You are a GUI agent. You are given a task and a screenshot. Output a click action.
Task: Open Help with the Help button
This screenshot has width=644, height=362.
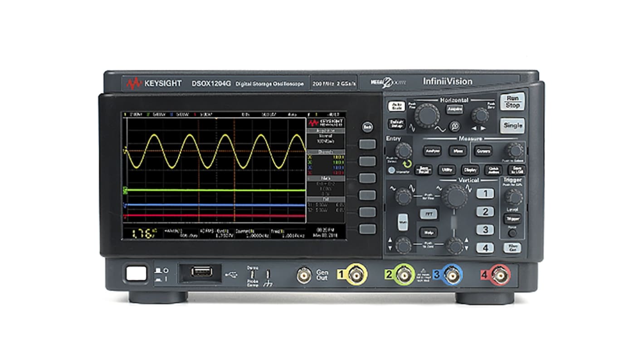point(429,232)
